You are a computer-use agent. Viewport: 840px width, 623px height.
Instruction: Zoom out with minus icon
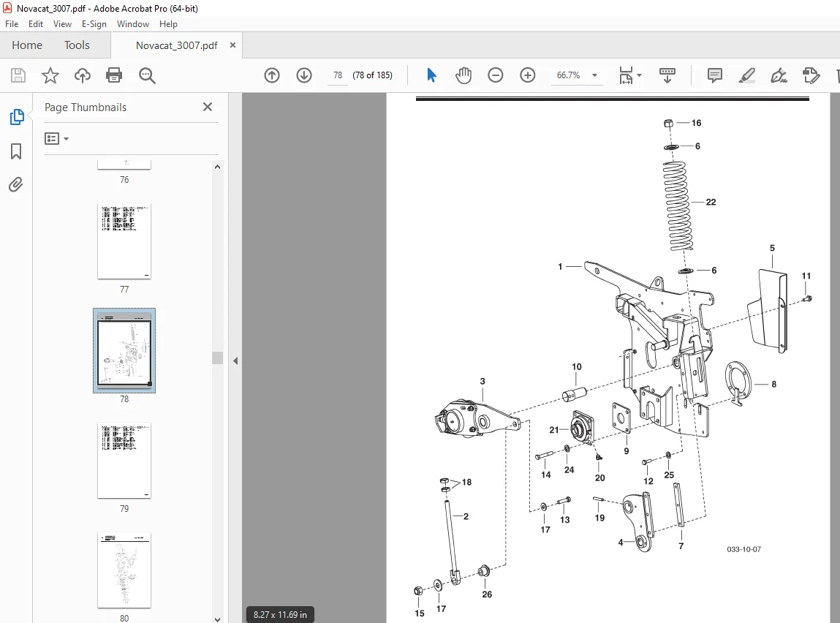[496, 75]
